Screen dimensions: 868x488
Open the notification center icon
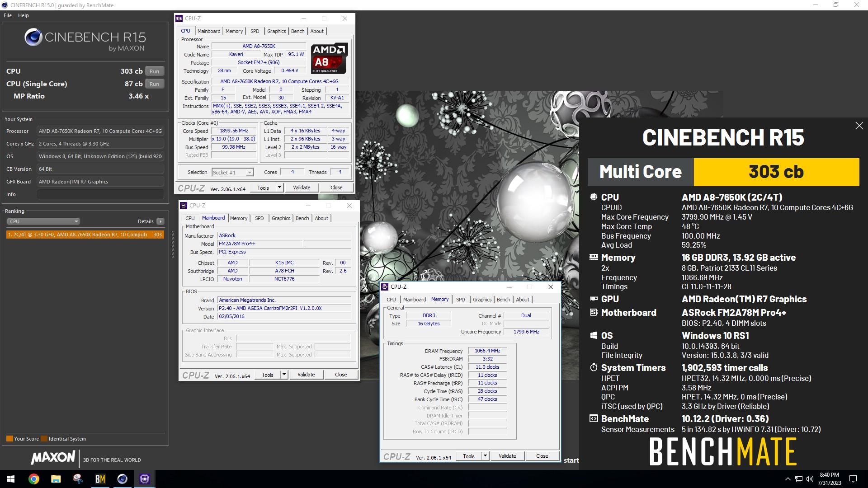click(853, 479)
